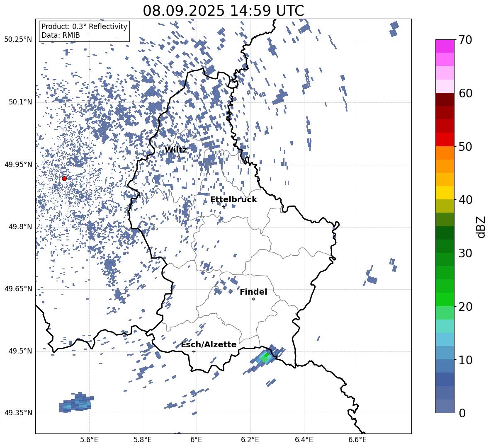Click the 'Data: RMIB' text

click(61, 35)
